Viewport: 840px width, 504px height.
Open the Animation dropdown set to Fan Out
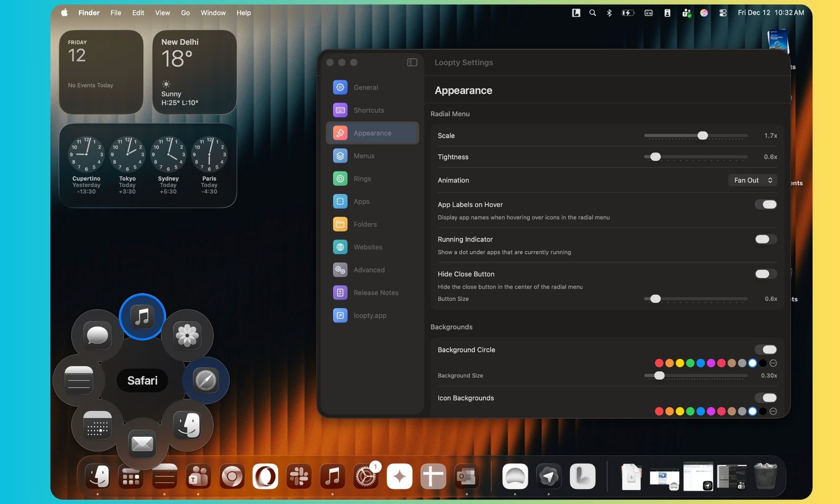[x=752, y=180]
